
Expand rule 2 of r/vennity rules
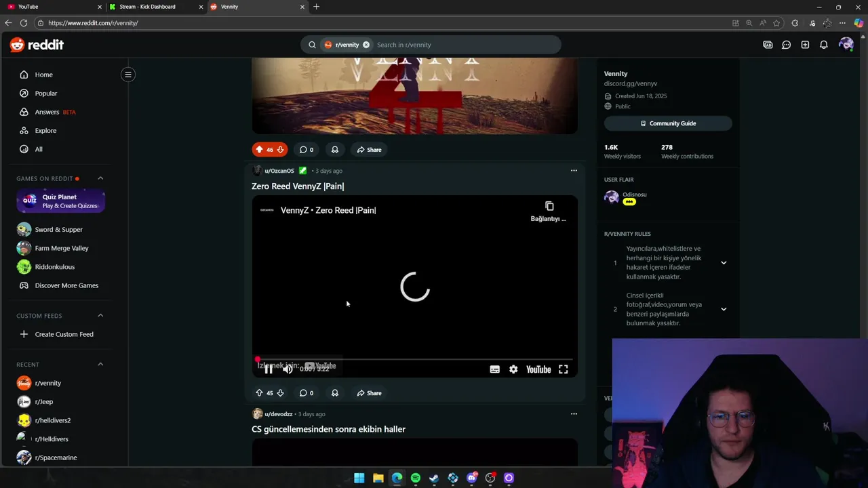click(x=724, y=309)
